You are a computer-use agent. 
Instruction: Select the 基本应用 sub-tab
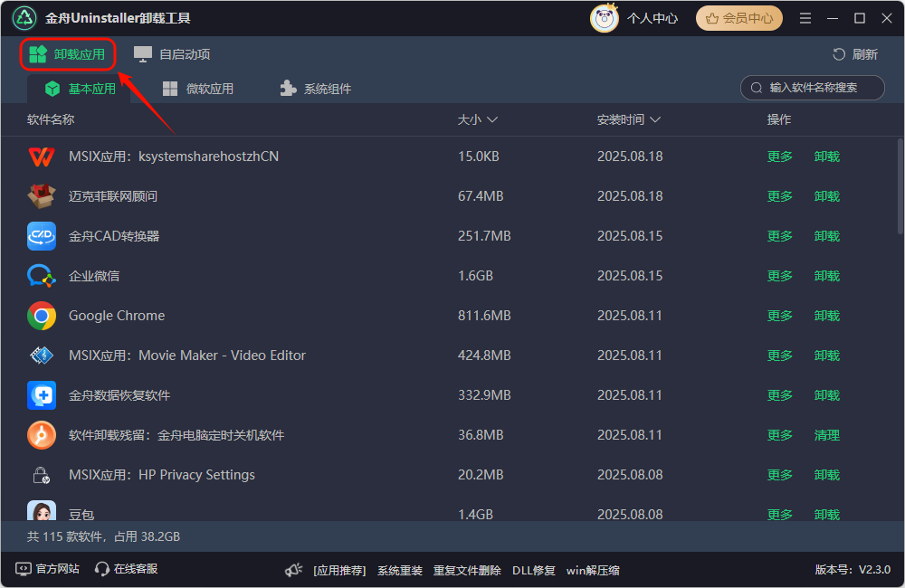pos(81,89)
